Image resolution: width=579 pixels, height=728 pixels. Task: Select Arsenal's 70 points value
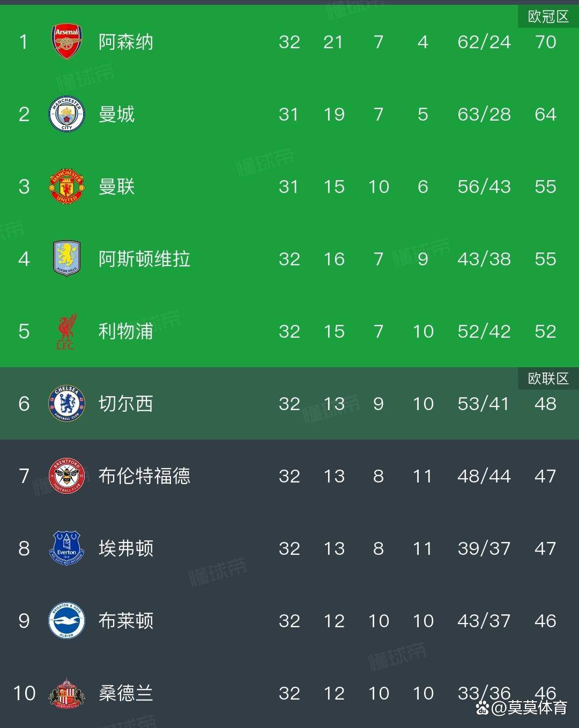coord(545,42)
